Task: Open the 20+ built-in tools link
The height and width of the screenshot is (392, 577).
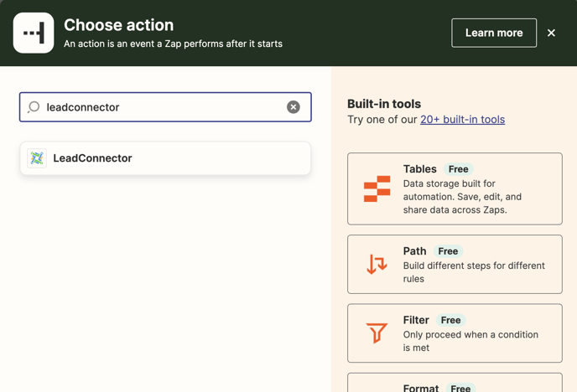Action: [x=462, y=120]
